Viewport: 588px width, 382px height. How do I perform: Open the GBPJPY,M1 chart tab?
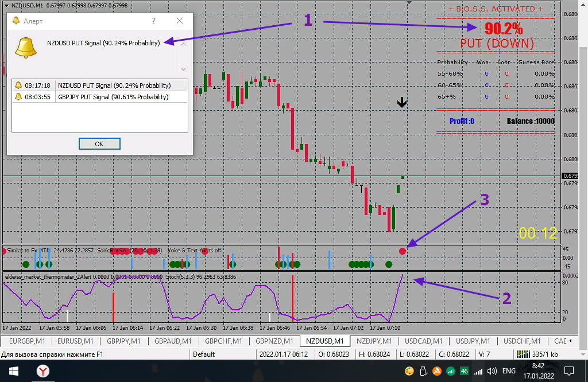pyautogui.click(x=124, y=341)
